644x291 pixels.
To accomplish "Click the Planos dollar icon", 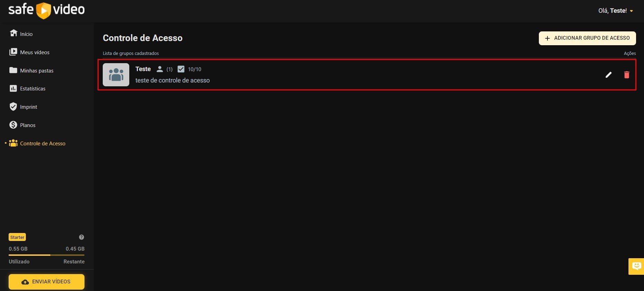I will coord(13,125).
